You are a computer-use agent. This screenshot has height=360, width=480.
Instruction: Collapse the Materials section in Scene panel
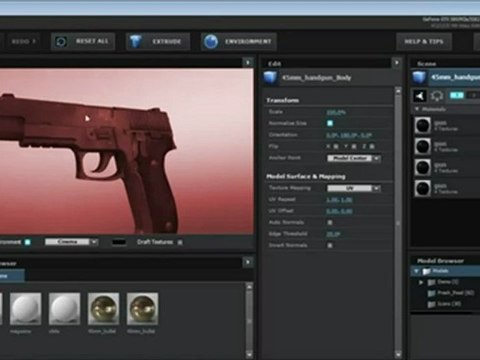click(416, 109)
